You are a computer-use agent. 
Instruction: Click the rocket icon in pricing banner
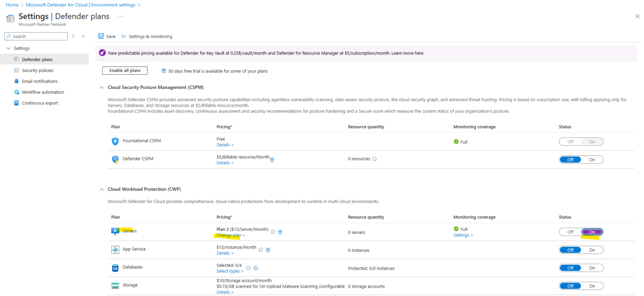pos(102,53)
